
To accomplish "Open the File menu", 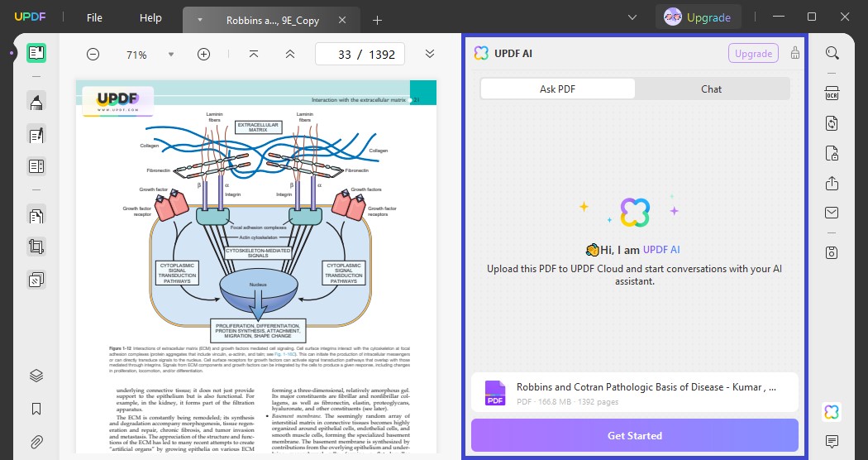I will click(x=94, y=17).
